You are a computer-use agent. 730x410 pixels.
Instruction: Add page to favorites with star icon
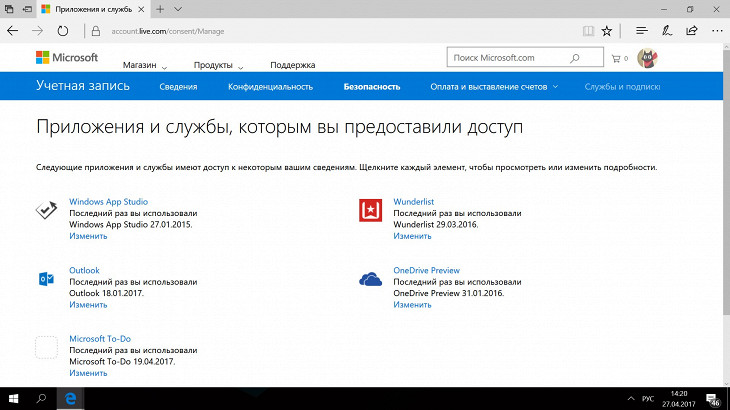(x=606, y=31)
